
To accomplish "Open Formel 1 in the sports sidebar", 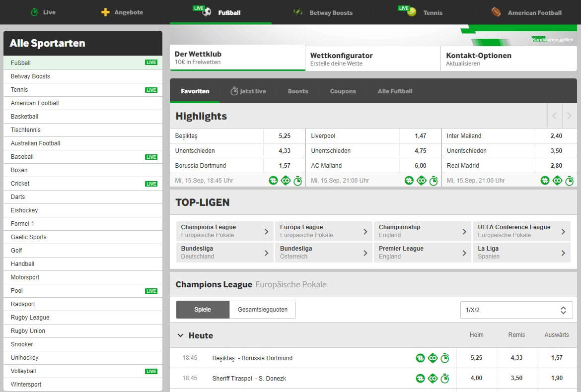I will coord(83,224).
